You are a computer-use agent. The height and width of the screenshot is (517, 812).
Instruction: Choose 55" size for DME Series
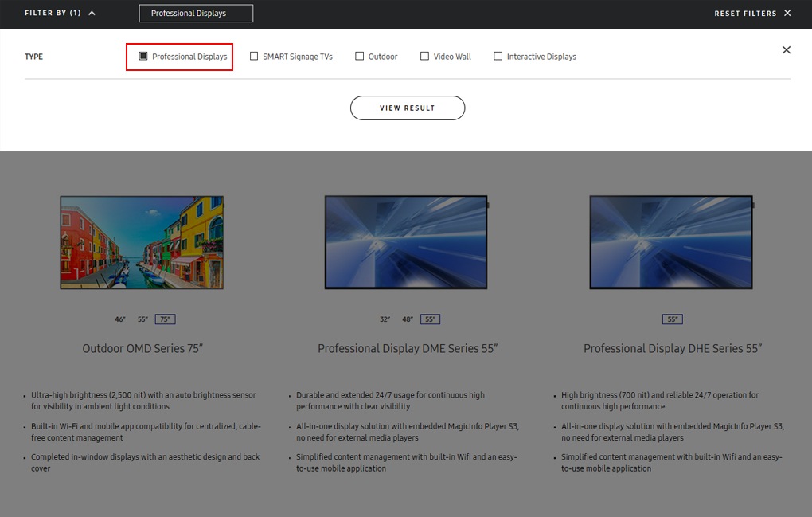[x=431, y=319]
